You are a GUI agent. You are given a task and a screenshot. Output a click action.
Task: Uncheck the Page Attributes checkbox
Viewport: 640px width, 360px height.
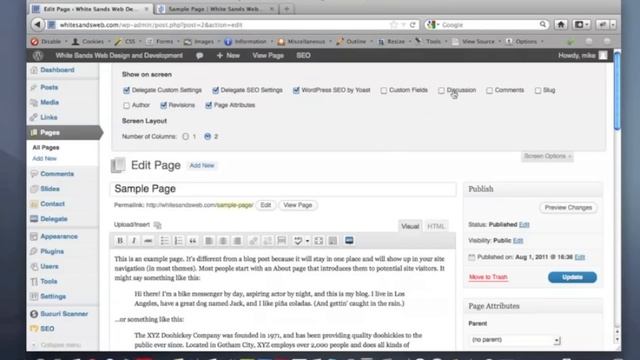click(209, 105)
